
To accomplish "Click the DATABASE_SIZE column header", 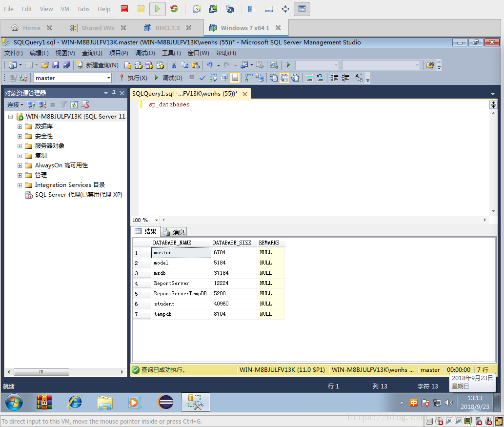I will pyautogui.click(x=234, y=243).
